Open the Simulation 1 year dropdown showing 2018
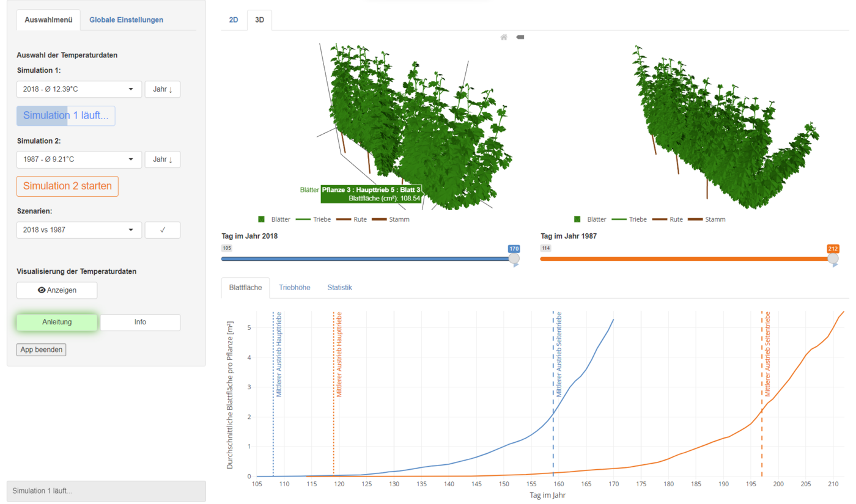Viewport: 856px width, 504px height. click(79, 89)
